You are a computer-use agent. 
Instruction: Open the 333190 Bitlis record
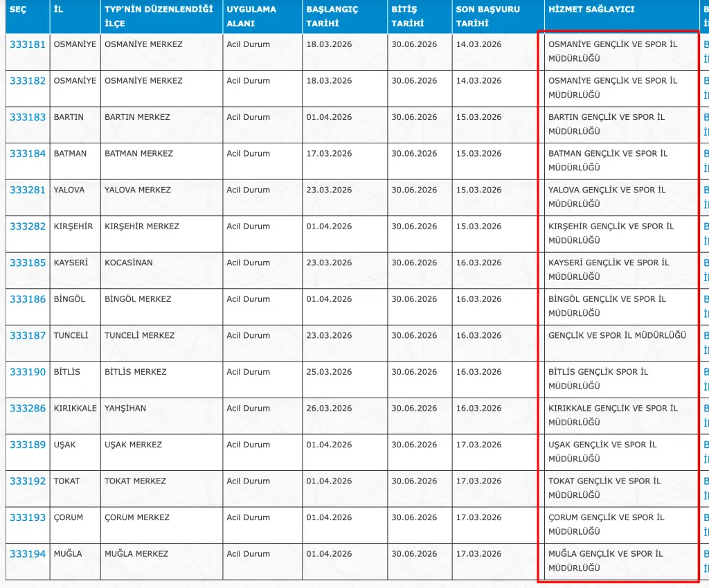28,372
